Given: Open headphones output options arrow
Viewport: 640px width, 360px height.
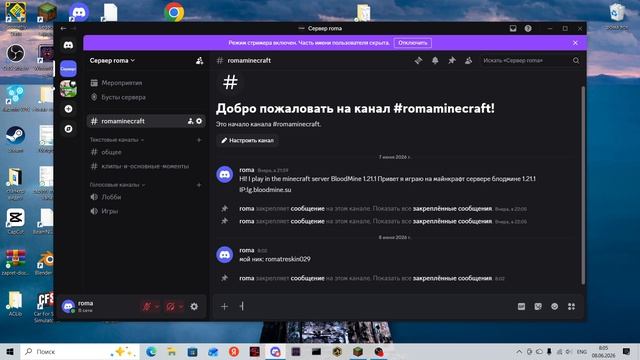Looking at the screenshot, I should click(181, 307).
